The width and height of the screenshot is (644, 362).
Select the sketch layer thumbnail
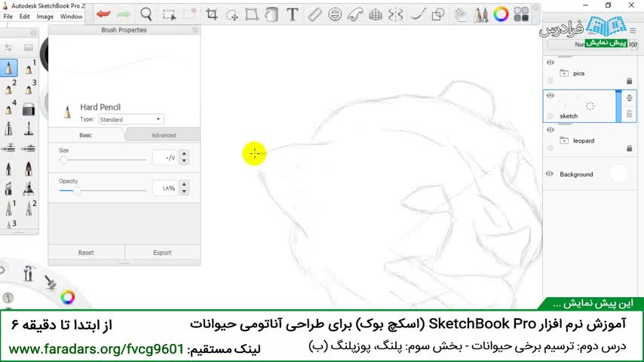pyautogui.click(x=590, y=106)
